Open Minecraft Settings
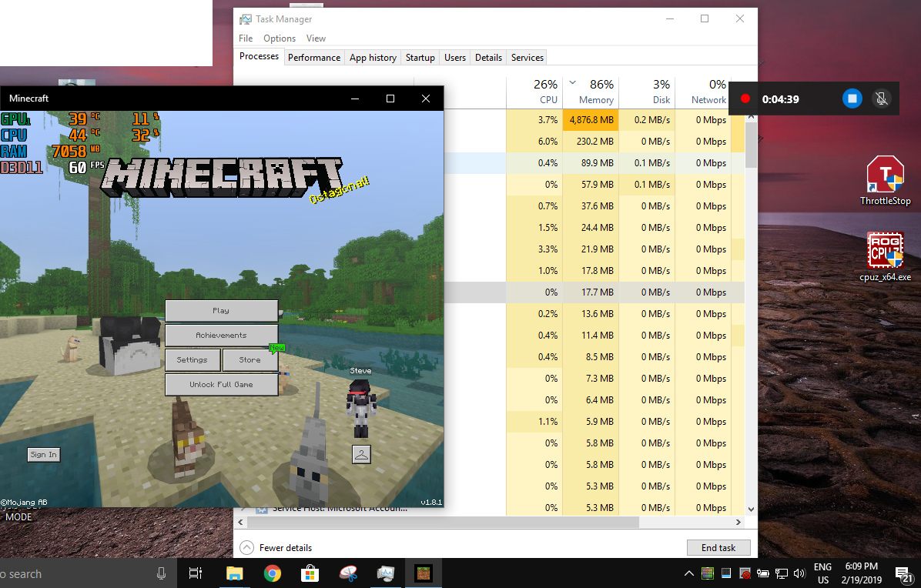 coord(193,359)
